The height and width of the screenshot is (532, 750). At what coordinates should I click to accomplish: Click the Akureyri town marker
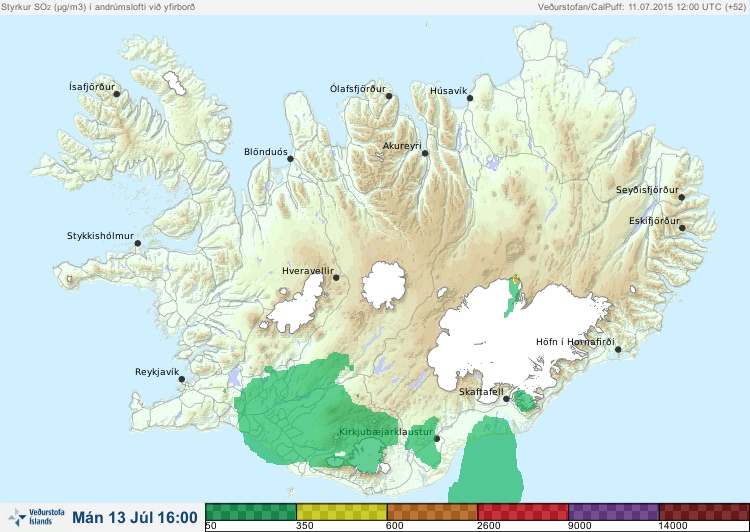[425, 153]
